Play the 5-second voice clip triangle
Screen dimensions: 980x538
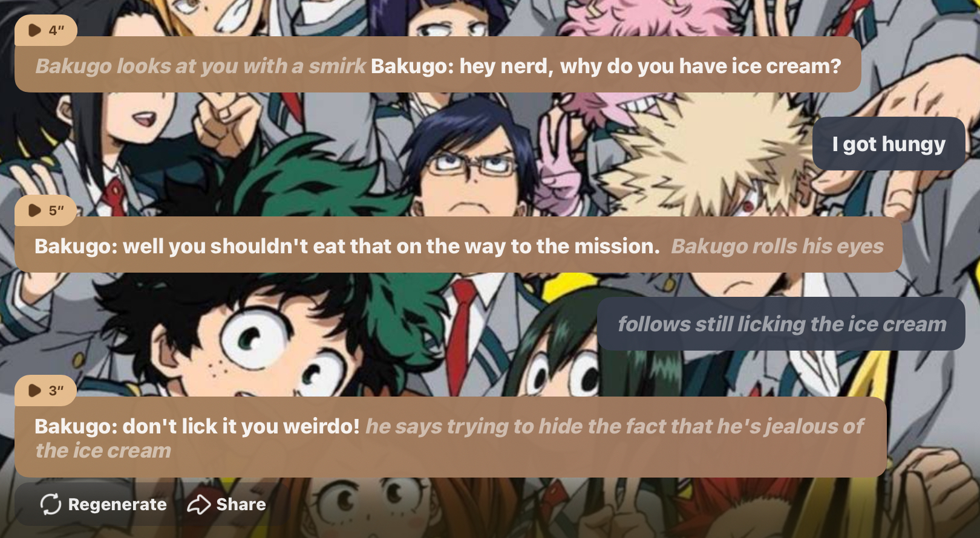(35, 210)
